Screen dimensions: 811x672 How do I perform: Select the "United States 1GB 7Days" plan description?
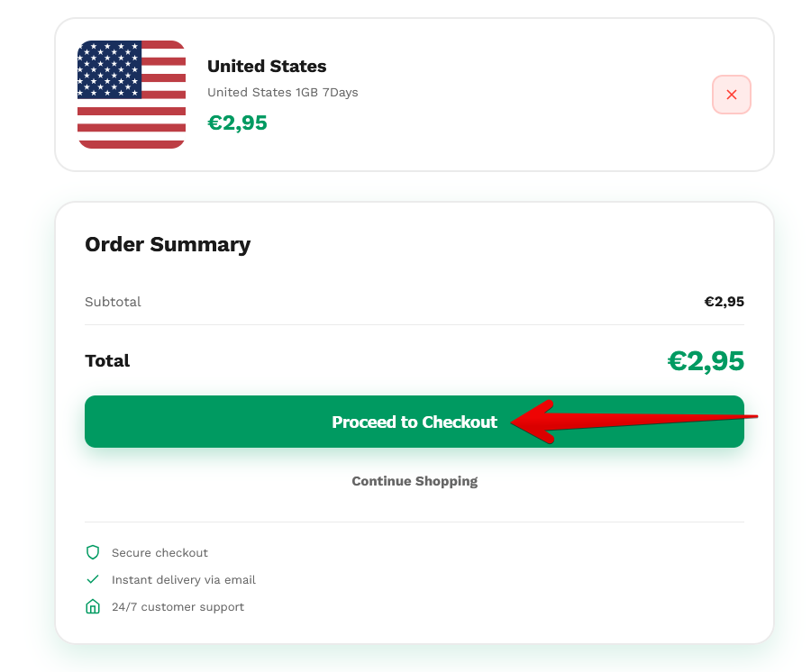click(282, 93)
